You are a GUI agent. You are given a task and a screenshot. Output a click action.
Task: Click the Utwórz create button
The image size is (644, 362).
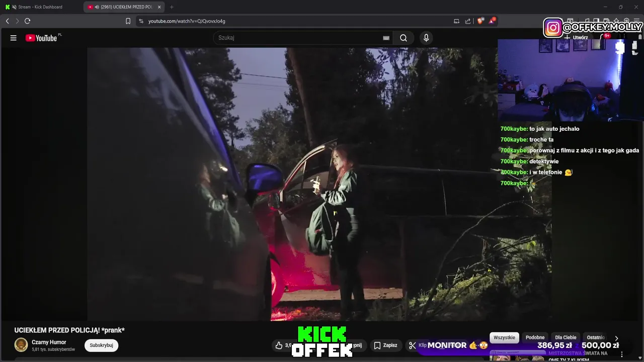(x=576, y=38)
